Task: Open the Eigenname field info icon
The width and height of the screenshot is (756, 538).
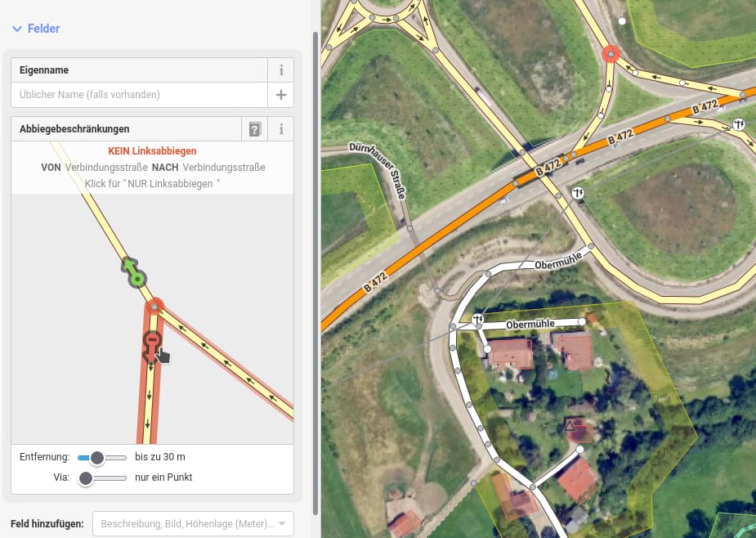Action: pos(281,70)
